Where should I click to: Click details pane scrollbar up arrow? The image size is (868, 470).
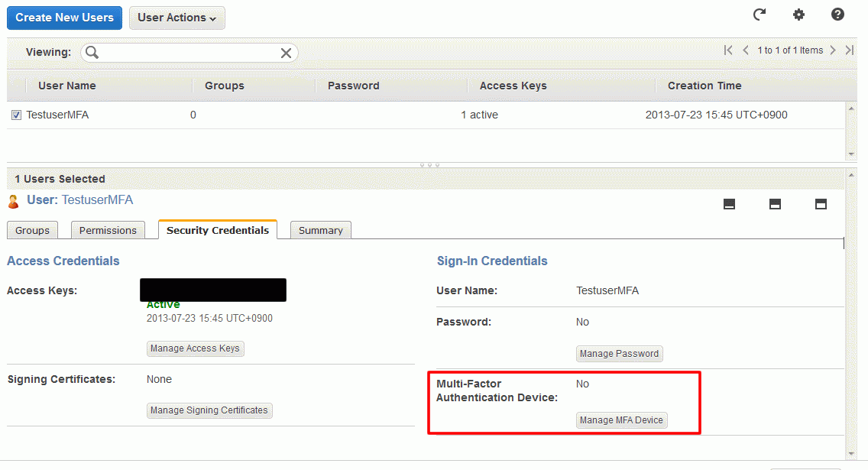(851, 176)
